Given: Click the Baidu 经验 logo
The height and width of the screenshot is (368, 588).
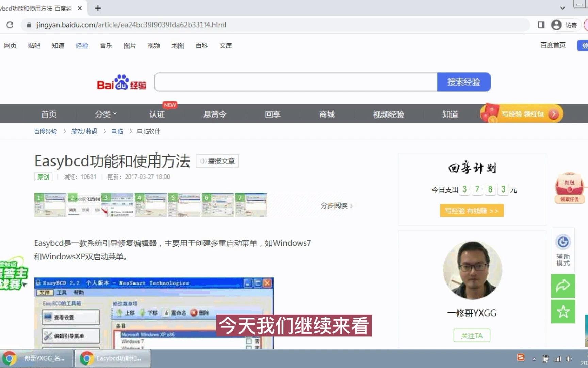Looking at the screenshot, I should pyautogui.click(x=121, y=82).
